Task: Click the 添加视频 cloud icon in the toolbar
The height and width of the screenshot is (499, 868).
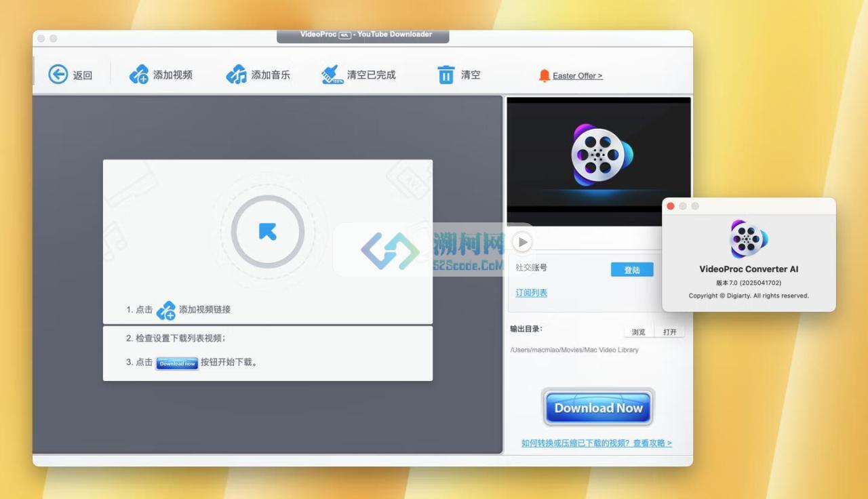Action: pyautogui.click(x=139, y=75)
